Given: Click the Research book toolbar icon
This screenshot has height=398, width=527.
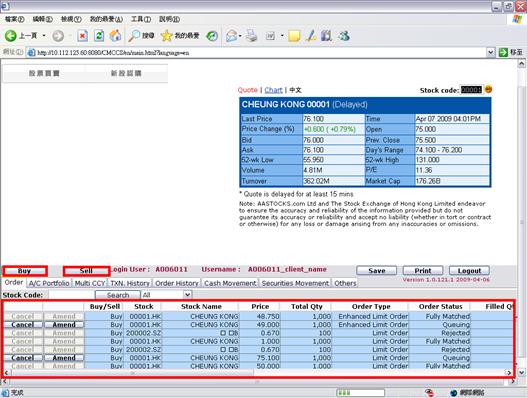Looking at the screenshot, I should (326, 36).
